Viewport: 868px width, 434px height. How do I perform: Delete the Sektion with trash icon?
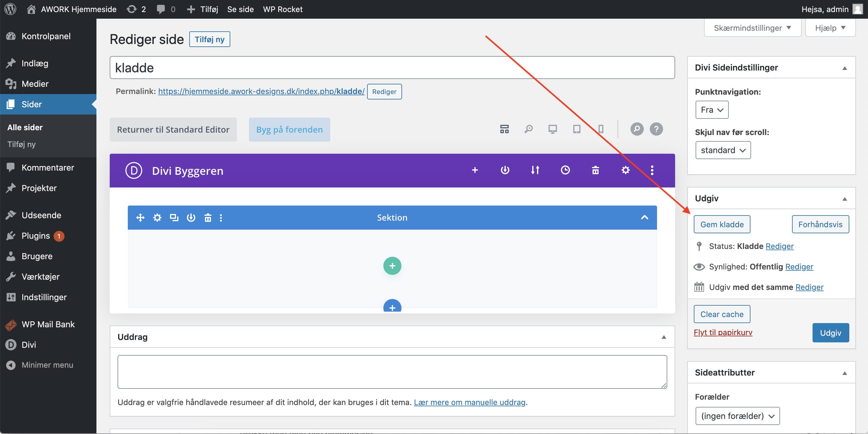pyautogui.click(x=208, y=218)
